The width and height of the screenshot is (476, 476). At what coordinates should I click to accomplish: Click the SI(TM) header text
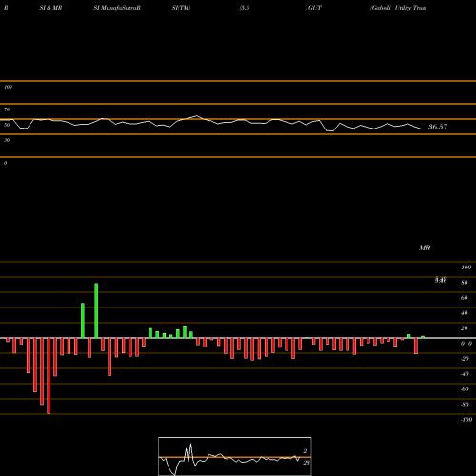[181, 8]
